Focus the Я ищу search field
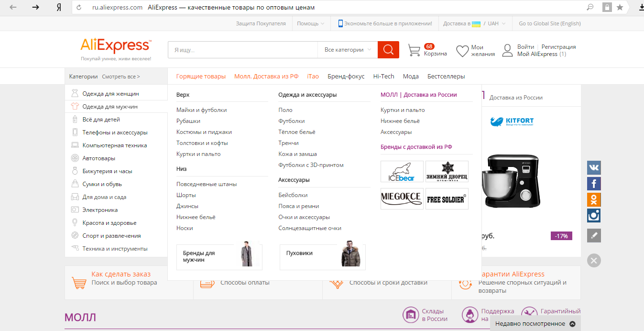Screen dimensions: 644x331 coord(243,50)
